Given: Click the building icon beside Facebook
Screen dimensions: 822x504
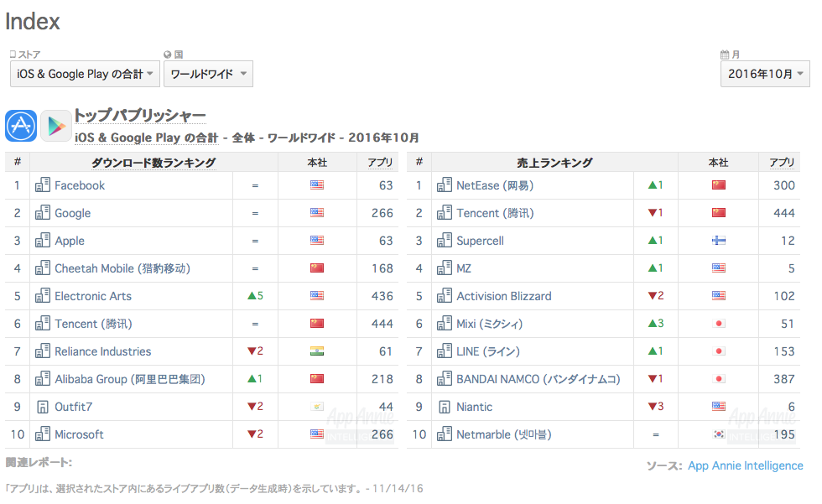Looking at the screenshot, I should [43, 185].
